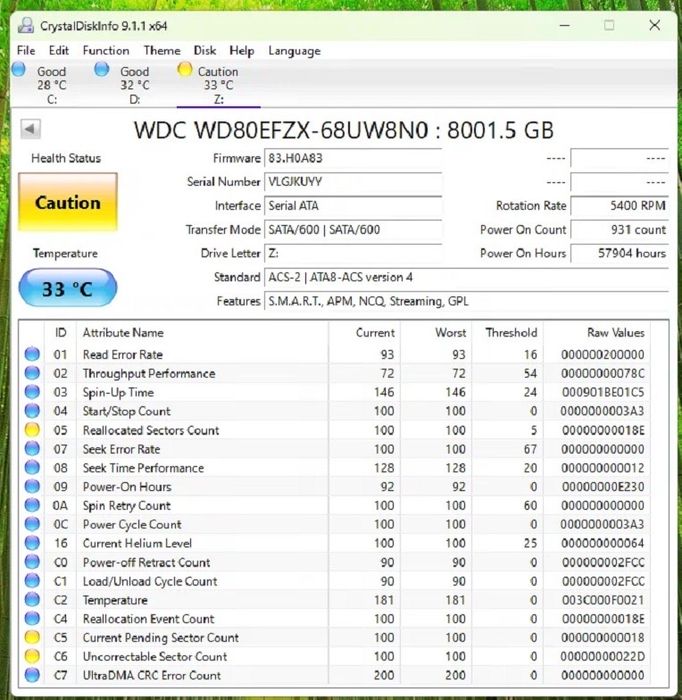682x700 pixels.
Task: Click blue status icon of Temperature attribute row
Action: [x=32, y=600]
